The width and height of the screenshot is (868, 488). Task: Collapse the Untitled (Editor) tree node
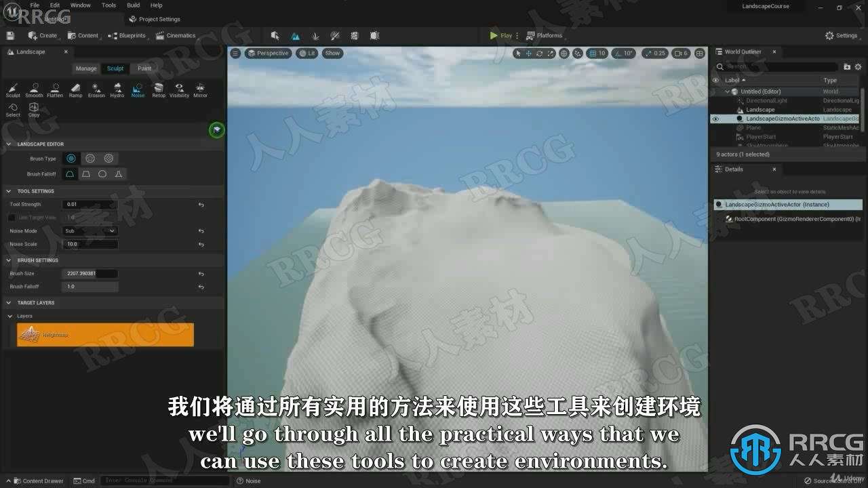click(x=727, y=91)
